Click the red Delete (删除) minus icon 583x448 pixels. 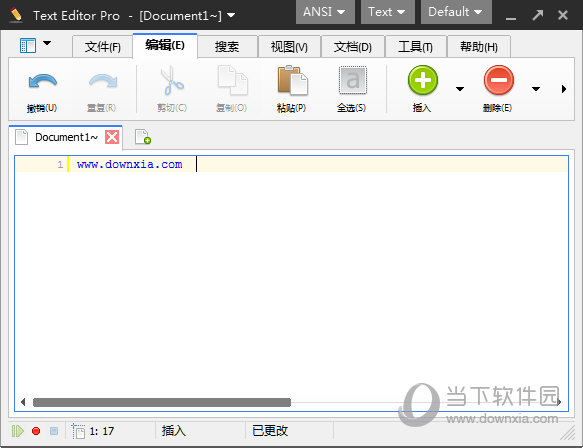[x=499, y=80]
